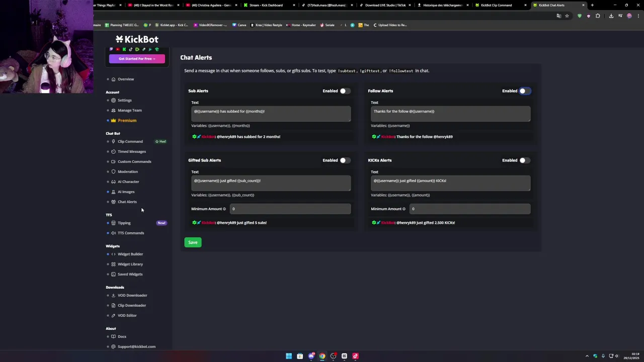
Task: Click the Widget Library icon
Action: 113,264
